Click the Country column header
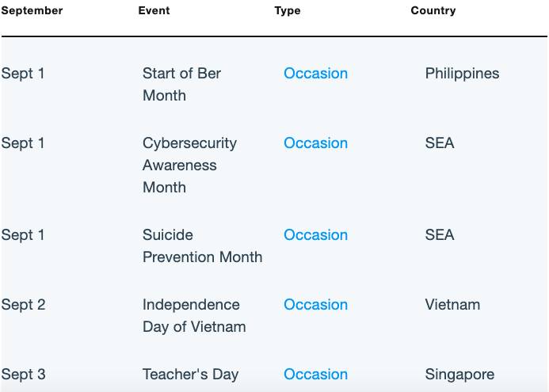Image resolution: width=549 pixels, height=392 pixels. click(433, 10)
